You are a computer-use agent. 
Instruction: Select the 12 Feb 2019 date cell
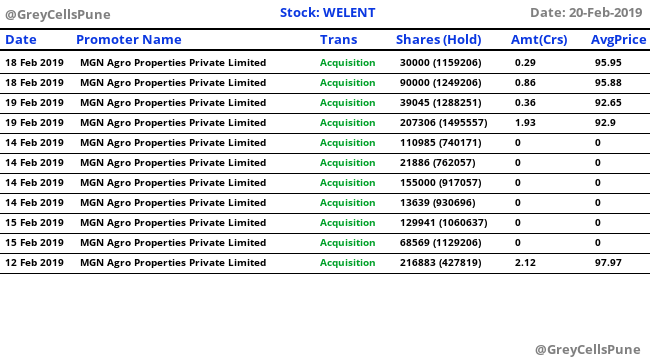click(x=34, y=263)
